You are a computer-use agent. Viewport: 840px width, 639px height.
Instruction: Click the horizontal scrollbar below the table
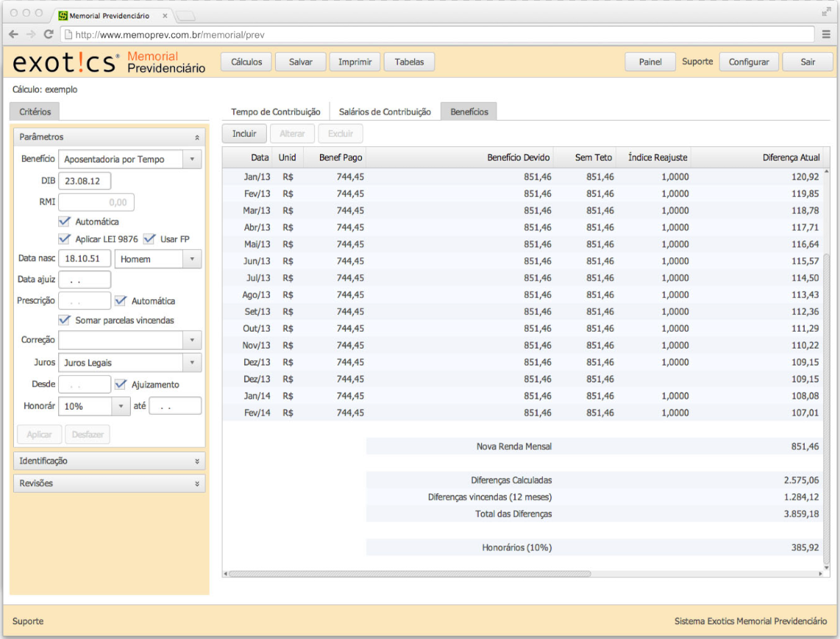tap(409, 574)
